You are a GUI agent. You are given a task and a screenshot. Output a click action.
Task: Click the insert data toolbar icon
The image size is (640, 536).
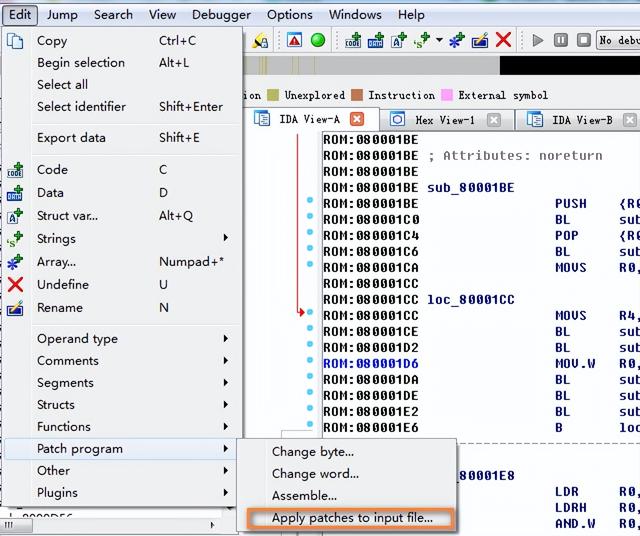(376, 40)
